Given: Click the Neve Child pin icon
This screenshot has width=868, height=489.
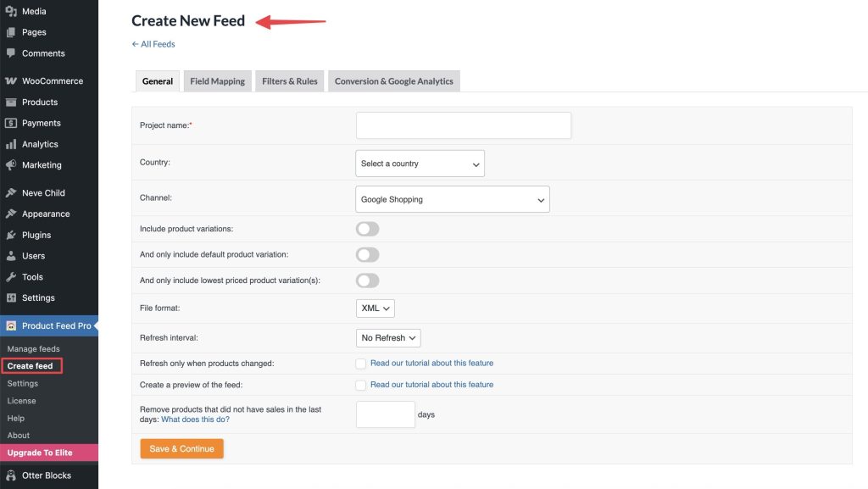Looking at the screenshot, I should pyautogui.click(x=11, y=192).
